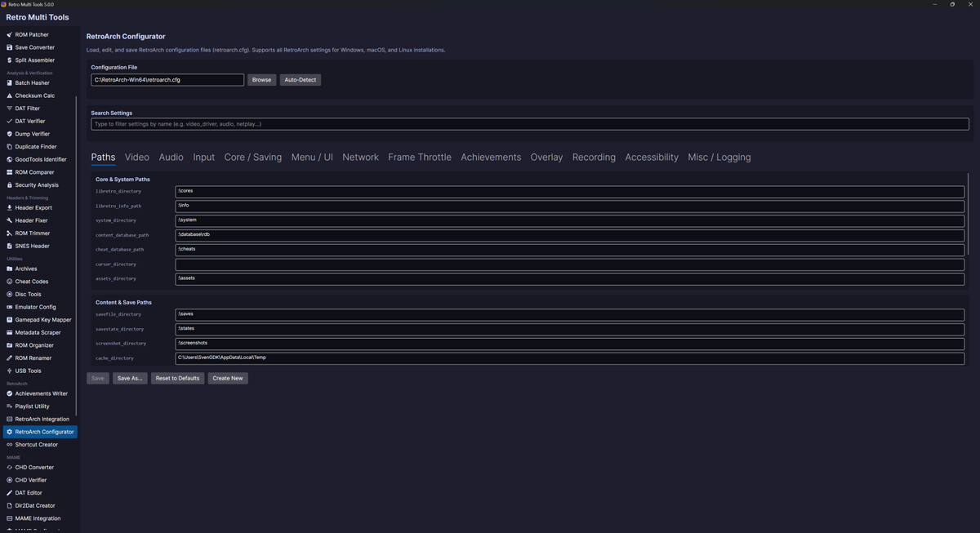Open the DAT Verifier checkmark icon
980x533 pixels.
[x=10, y=121]
